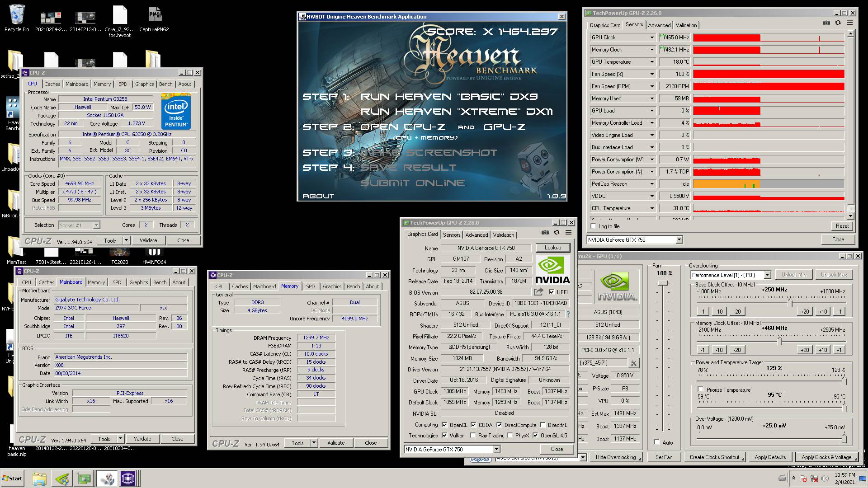The height and width of the screenshot is (488, 868).
Task: Open the hamburger menu in GPU-Z Graphics Card window
Action: [568, 232]
